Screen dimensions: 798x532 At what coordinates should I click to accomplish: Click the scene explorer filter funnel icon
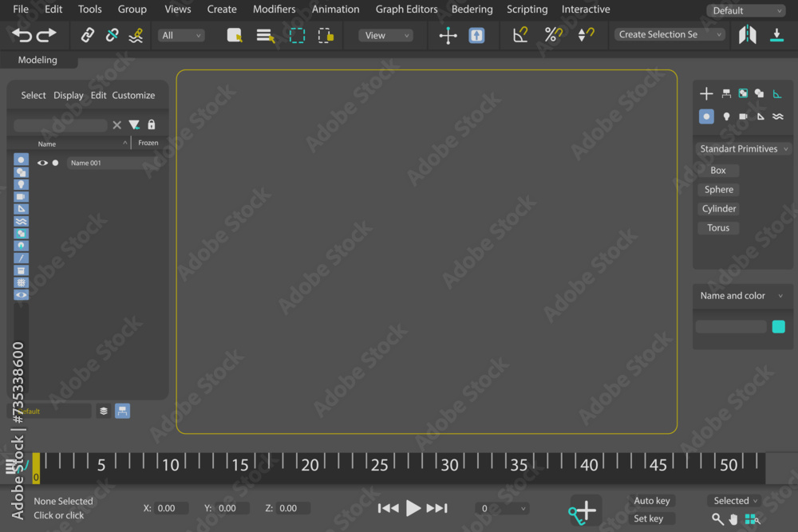pos(134,124)
